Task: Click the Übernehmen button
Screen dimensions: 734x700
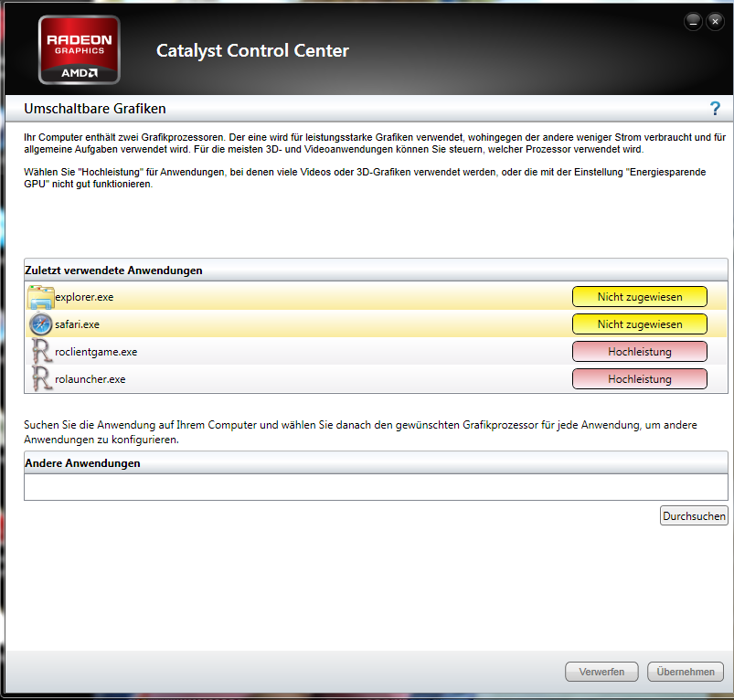Action: pyautogui.click(x=686, y=672)
